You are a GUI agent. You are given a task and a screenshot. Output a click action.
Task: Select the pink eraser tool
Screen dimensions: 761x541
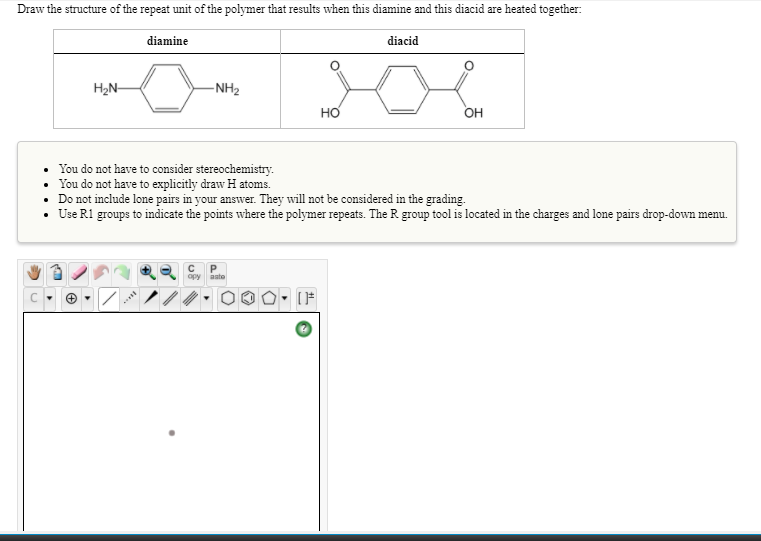79,273
